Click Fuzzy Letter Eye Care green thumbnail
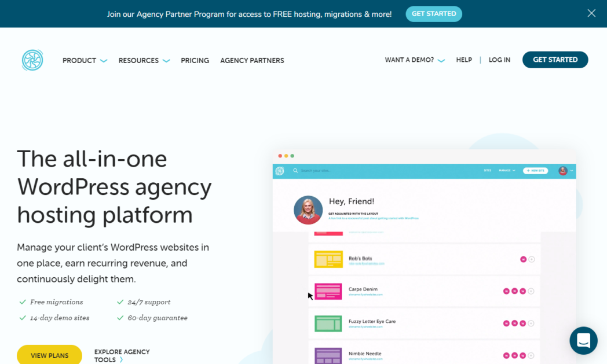 328,323
